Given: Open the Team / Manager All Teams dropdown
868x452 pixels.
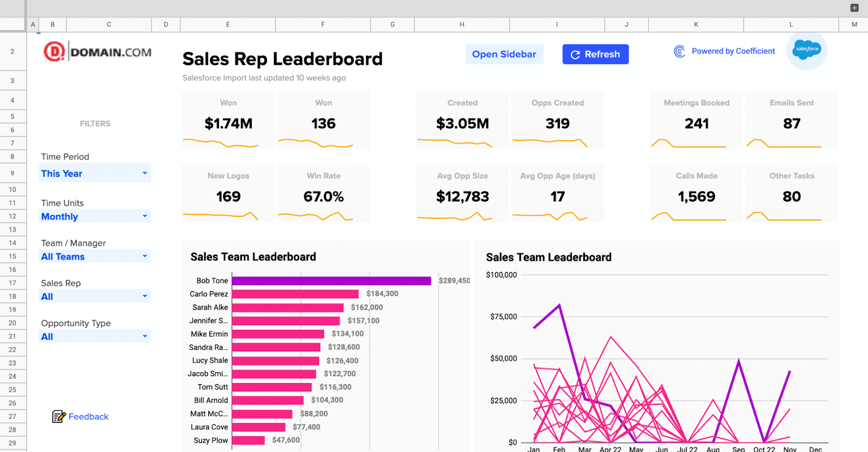Looking at the screenshot, I should 145,256.
